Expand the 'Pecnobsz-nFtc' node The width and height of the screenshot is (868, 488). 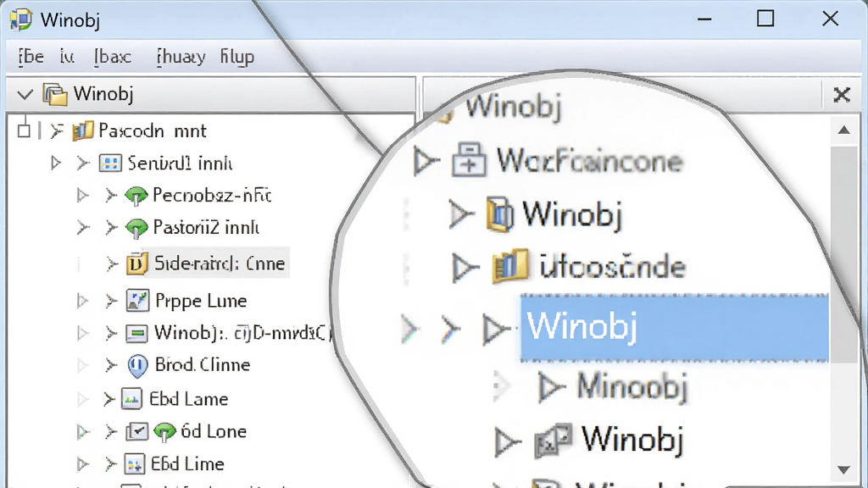point(82,196)
